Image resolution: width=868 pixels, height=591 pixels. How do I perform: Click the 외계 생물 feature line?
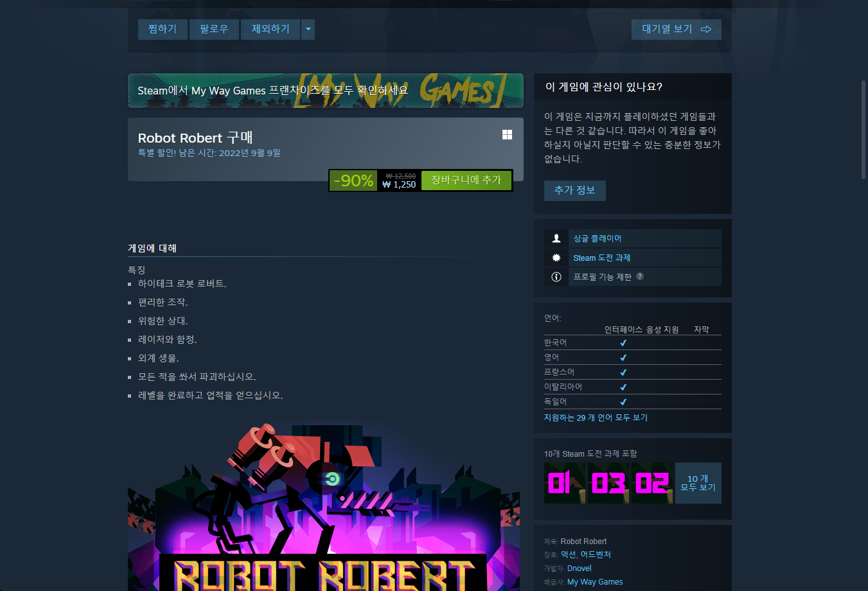tap(159, 358)
